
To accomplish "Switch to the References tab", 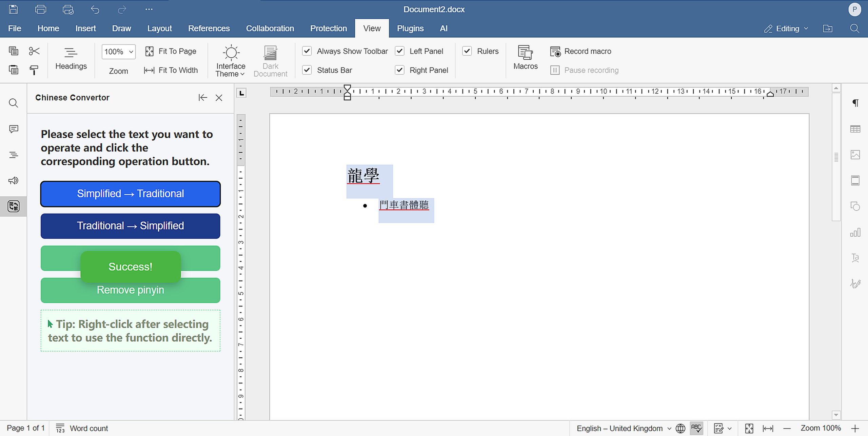I will pos(209,28).
